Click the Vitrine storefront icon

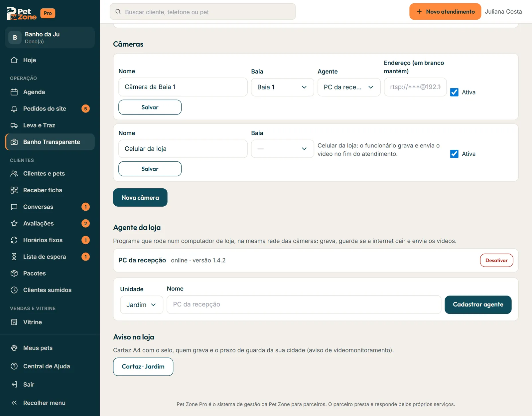[x=14, y=322]
